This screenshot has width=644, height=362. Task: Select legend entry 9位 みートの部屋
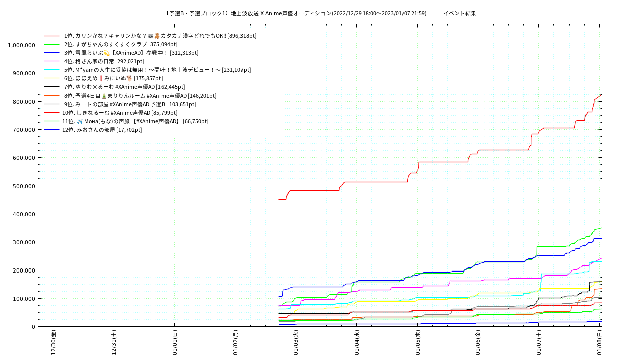coord(130,104)
